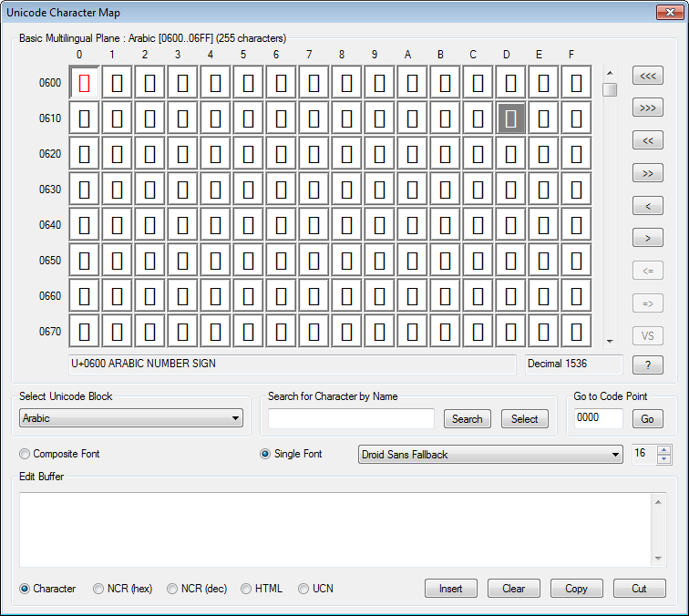
Task: Select character cell at row 0640 column F
Action: pos(576,225)
